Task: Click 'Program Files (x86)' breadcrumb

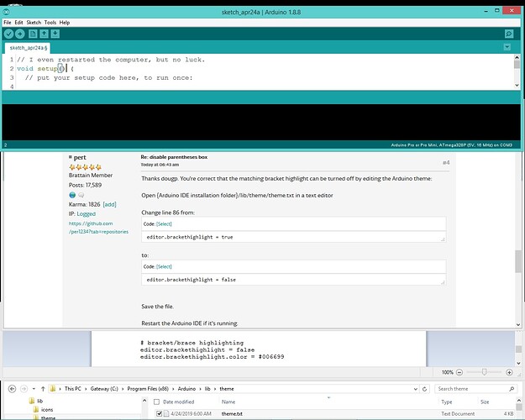Action: point(148,389)
